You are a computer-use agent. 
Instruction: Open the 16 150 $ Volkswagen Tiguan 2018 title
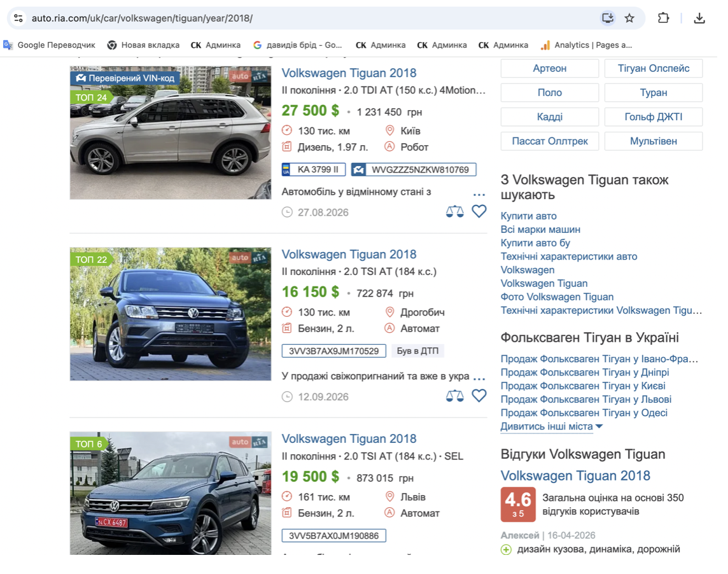point(349,255)
